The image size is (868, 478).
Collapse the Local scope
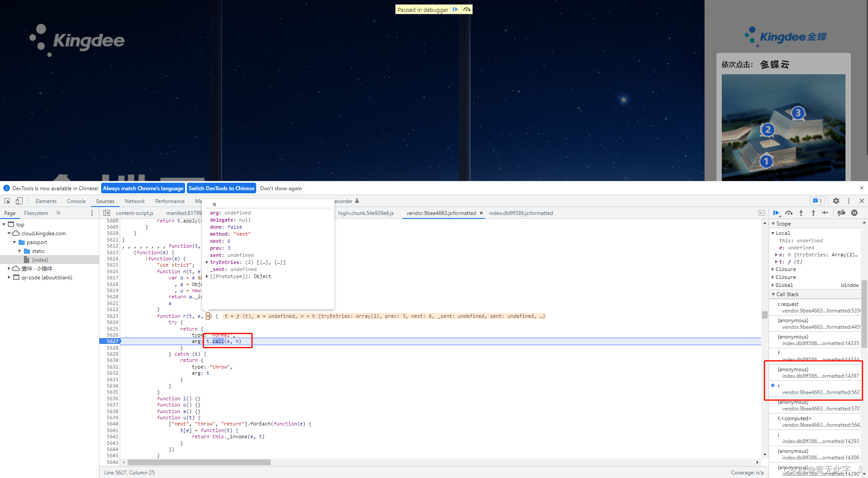click(x=773, y=233)
